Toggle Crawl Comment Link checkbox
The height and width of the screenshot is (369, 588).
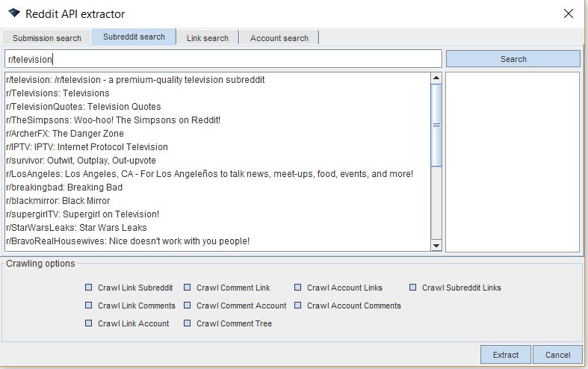click(188, 288)
